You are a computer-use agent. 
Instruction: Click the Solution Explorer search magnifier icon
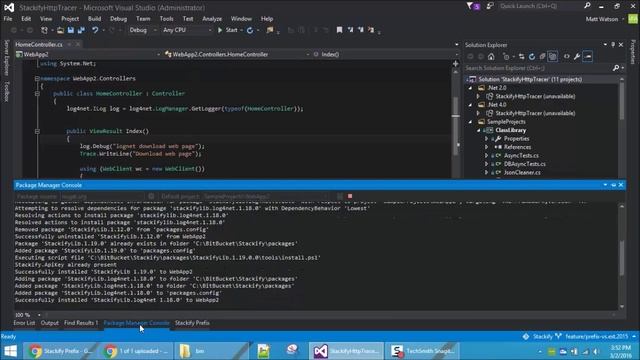pos(616,68)
